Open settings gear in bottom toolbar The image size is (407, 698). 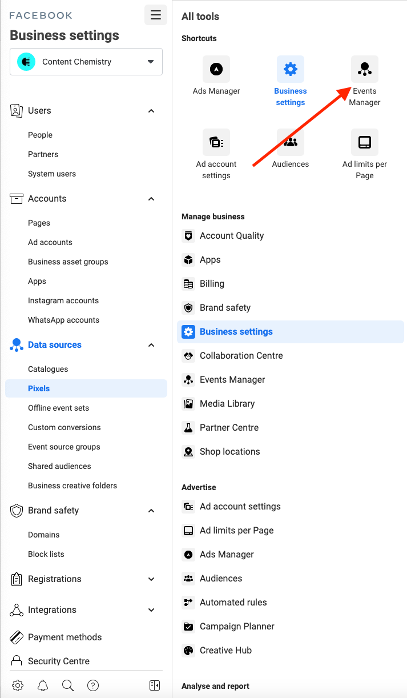(x=17, y=685)
